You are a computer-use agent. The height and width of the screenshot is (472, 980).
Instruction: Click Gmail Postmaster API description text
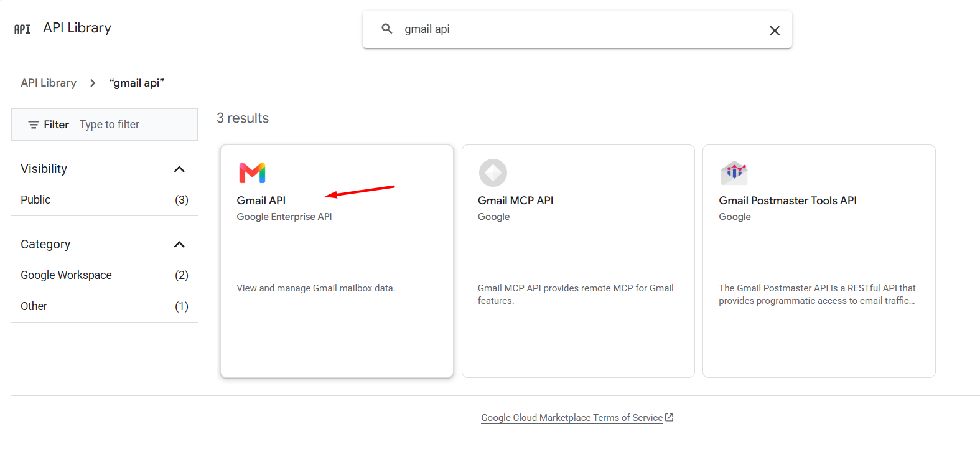point(817,295)
